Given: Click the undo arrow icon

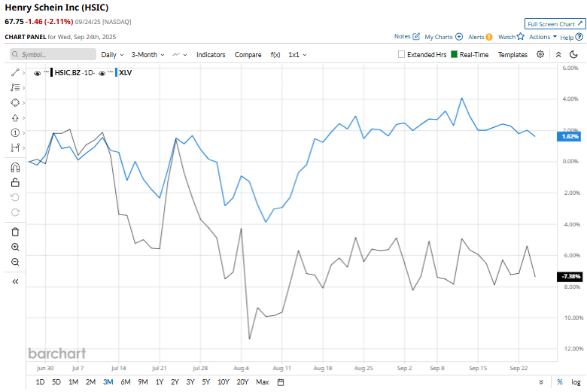Looking at the screenshot, I should [15, 197].
